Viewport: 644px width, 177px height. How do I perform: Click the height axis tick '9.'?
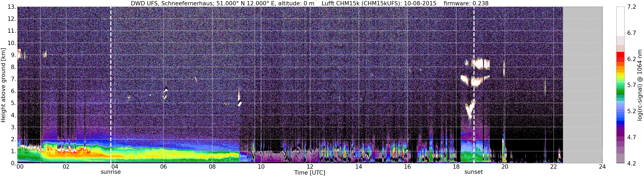(13, 55)
